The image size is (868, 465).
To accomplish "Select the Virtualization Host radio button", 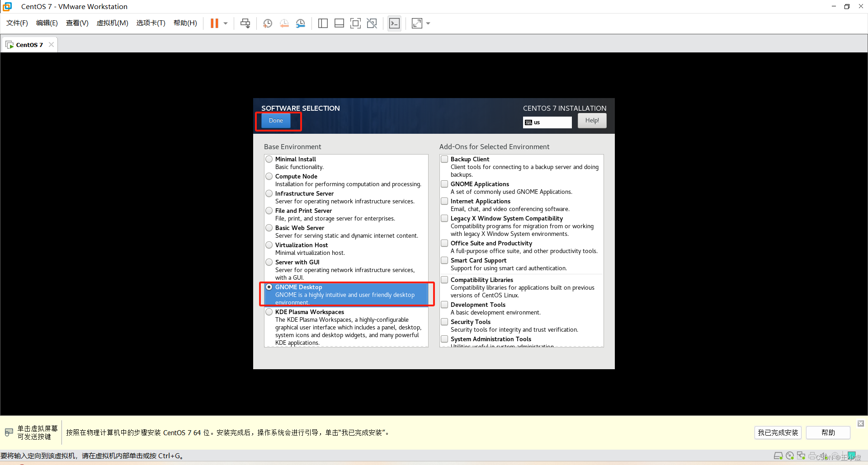I will (x=269, y=245).
